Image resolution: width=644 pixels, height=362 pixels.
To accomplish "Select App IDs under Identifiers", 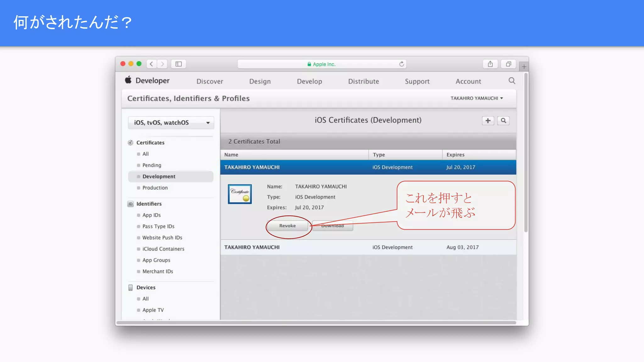I will [x=151, y=215].
